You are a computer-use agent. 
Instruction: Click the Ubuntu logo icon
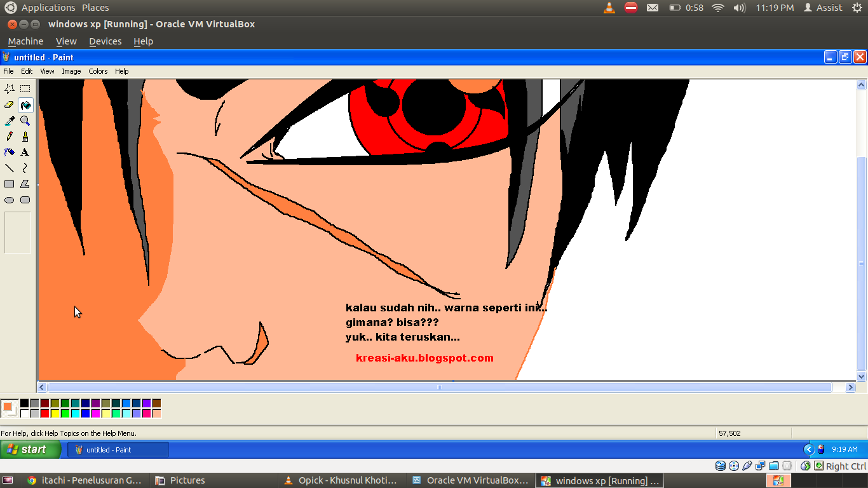pyautogui.click(x=10, y=8)
